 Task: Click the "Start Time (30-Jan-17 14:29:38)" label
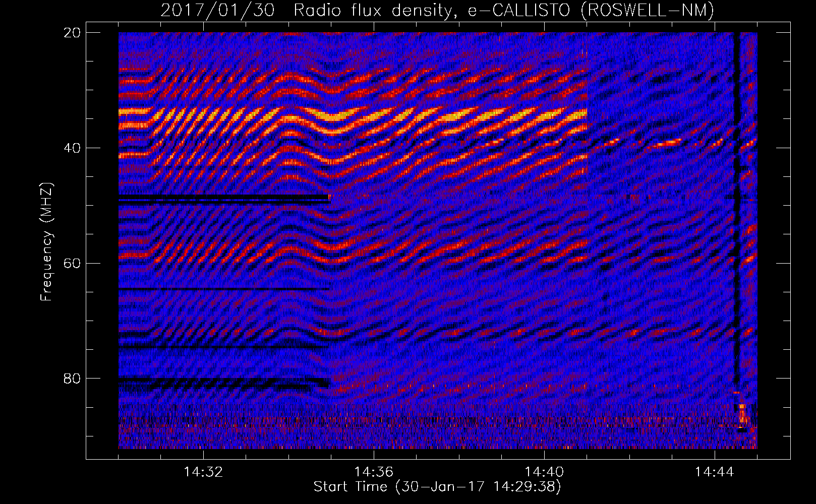[437, 487]
